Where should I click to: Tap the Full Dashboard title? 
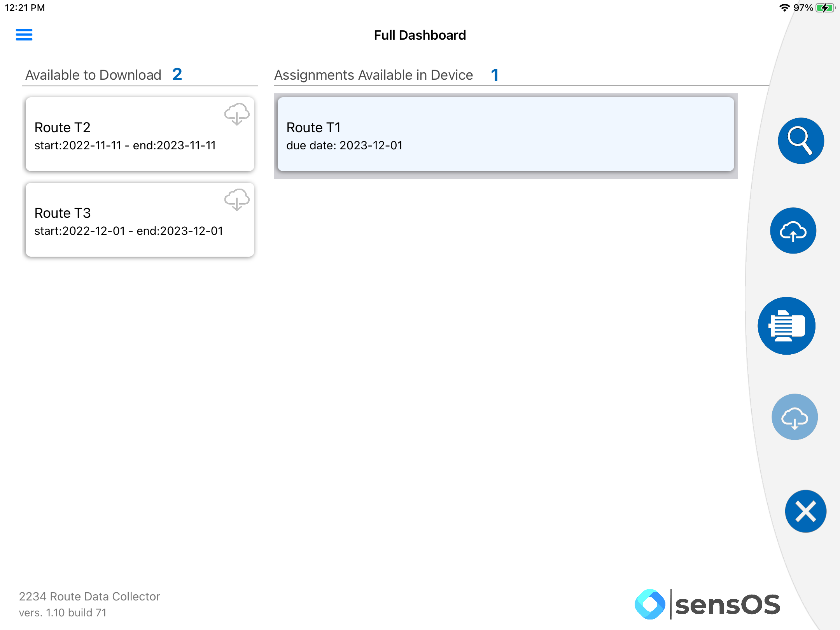click(x=420, y=35)
